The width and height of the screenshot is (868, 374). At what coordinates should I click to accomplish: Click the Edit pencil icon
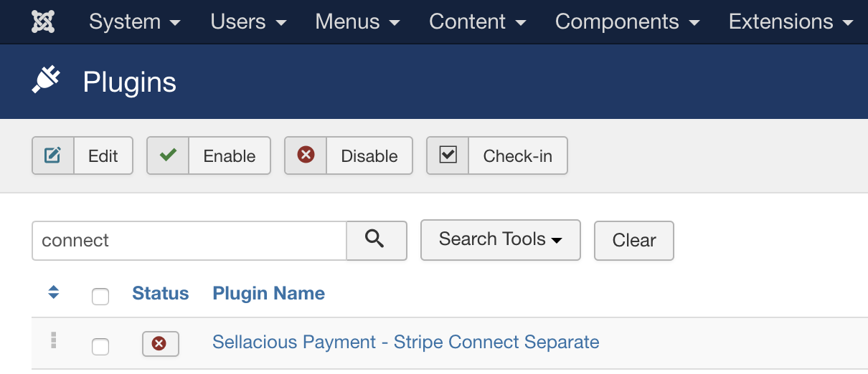(x=53, y=155)
